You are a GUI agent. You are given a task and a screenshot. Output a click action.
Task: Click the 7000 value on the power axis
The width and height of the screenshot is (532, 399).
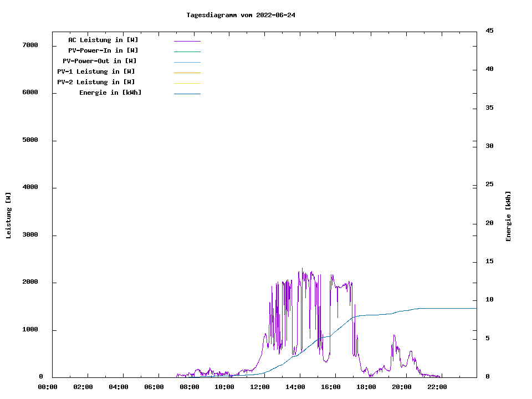pos(30,45)
